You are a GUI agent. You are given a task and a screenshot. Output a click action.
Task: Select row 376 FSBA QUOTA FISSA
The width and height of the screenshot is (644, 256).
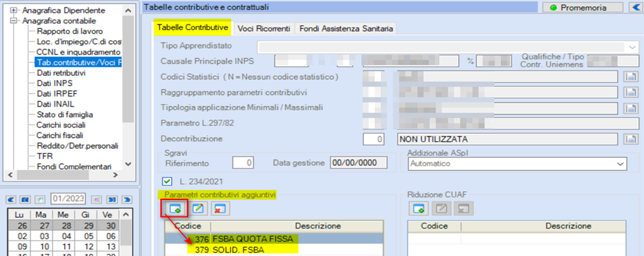pos(274,239)
